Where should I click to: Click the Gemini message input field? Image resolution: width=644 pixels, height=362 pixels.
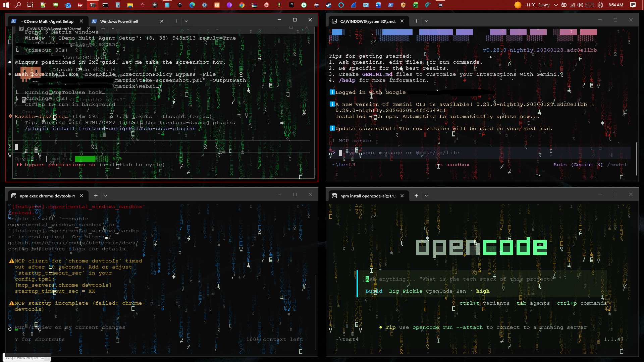click(x=402, y=153)
